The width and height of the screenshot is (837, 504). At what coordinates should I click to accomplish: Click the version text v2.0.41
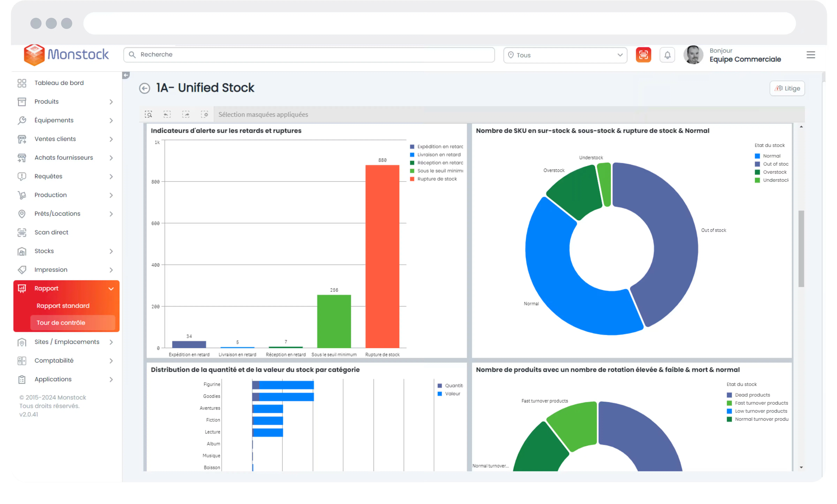point(29,415)
